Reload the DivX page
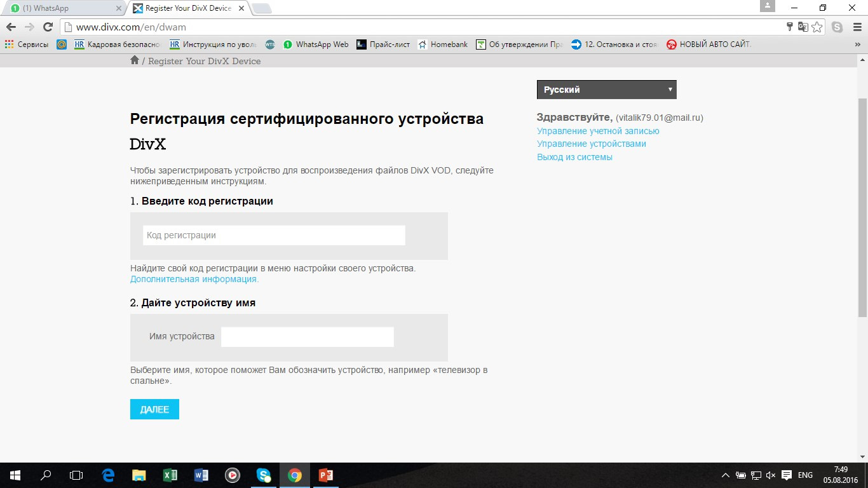The image size is (868, 488). tap(48, 27)
